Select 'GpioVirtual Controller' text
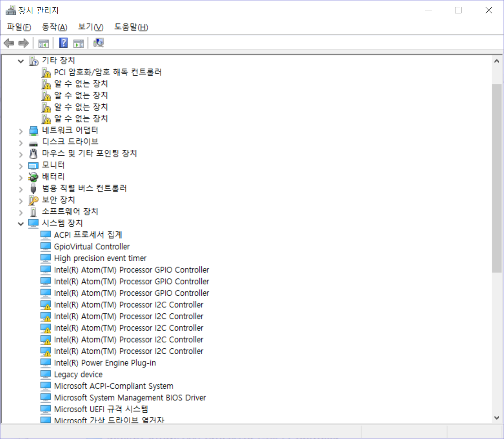 92,247
